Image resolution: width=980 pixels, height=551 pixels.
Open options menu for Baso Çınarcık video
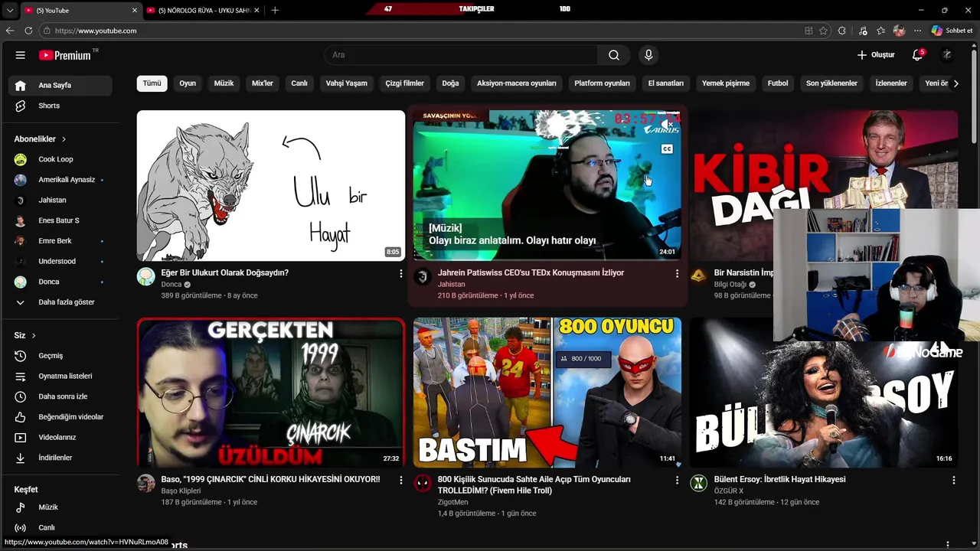[400, 480]
